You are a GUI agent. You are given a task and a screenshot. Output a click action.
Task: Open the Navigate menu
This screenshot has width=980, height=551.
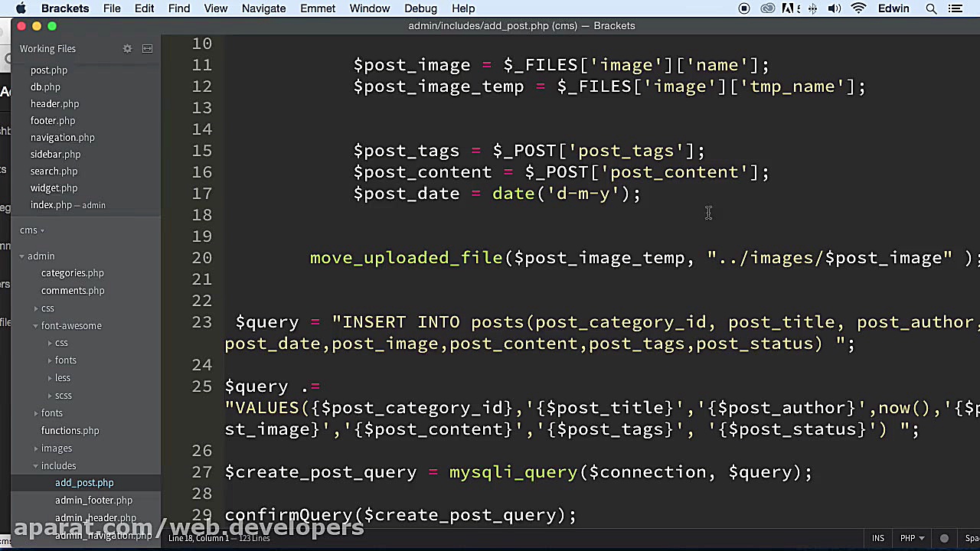[x=263, y=8]
